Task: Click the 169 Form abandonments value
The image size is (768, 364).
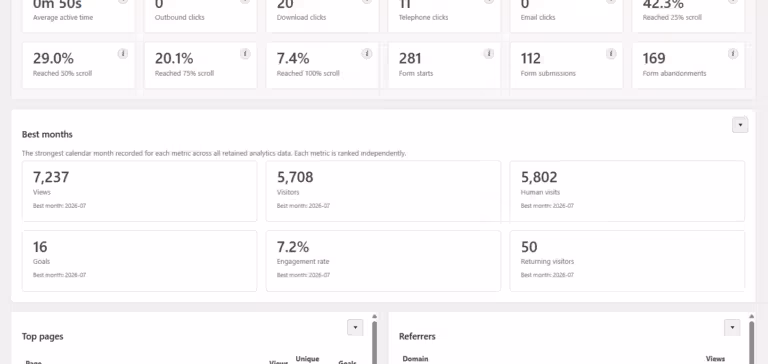Action: [654, 58]
